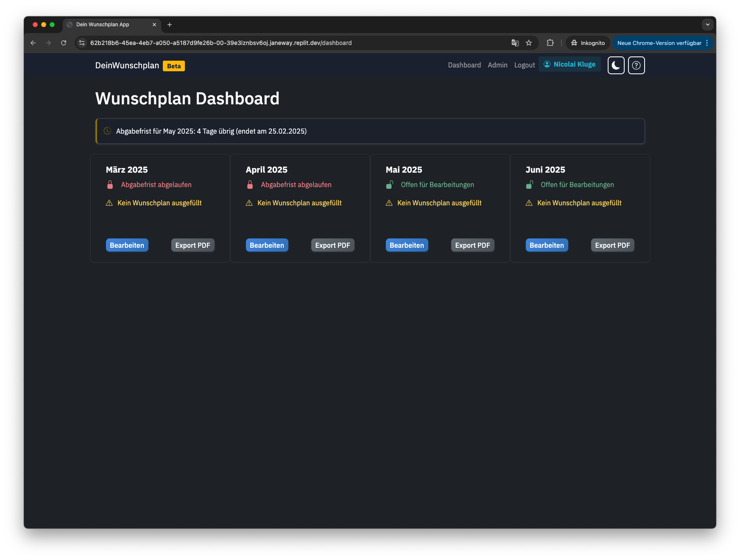Export März 2025 as PDF
The width and height of the screenshot is (740, 560).
(193, 245)
